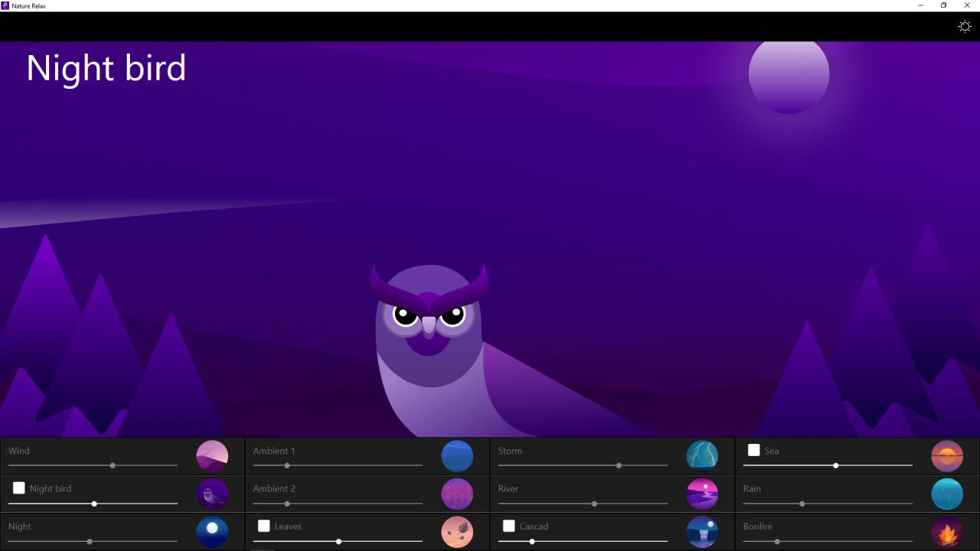This screenshot has width=980, height=551.
Task: Select the River night scene icon
Action: click(702, 494)
